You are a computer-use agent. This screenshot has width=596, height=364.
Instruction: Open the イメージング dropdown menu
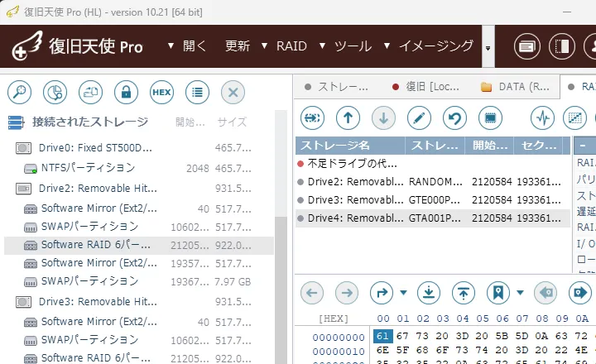pyautogui.click(x=429, y=46)
